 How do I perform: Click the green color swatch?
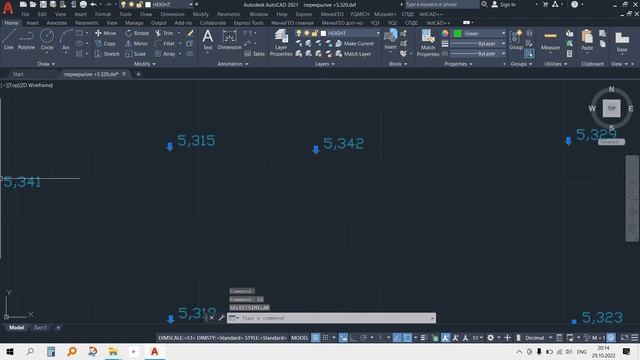[458, 33]
